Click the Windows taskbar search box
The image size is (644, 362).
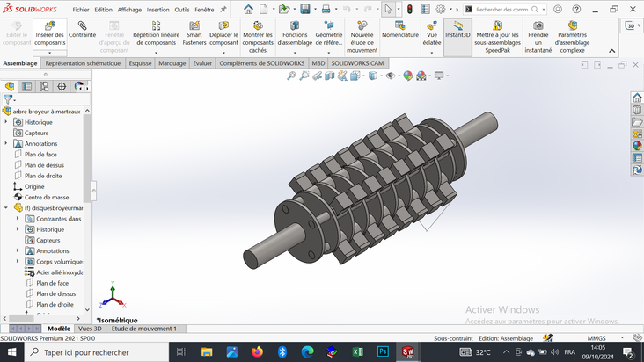coord(86,352)
